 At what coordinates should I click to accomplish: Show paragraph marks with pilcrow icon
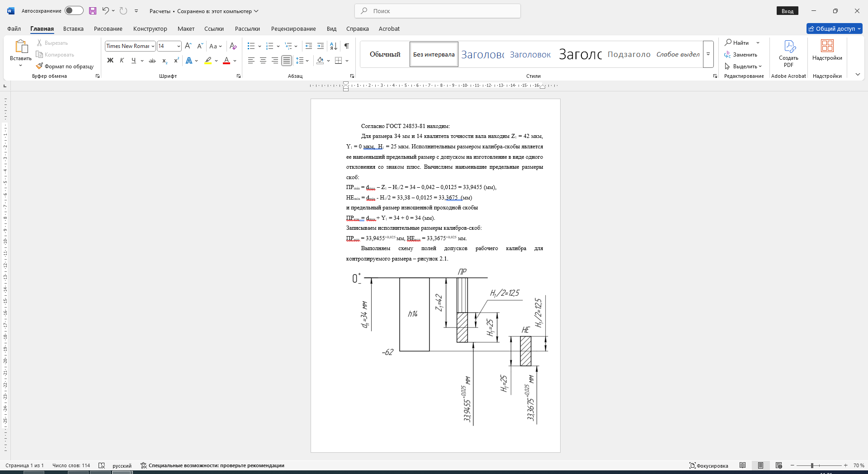(x=347, y=46)
